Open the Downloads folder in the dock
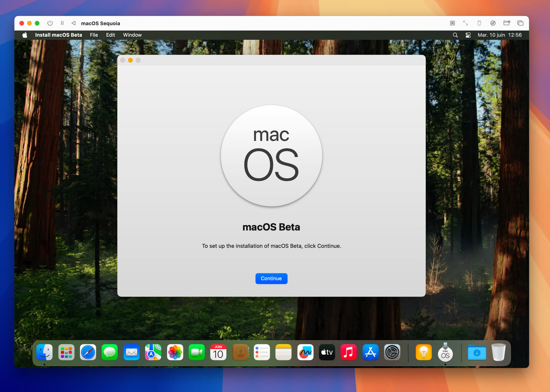 (477, 352)
